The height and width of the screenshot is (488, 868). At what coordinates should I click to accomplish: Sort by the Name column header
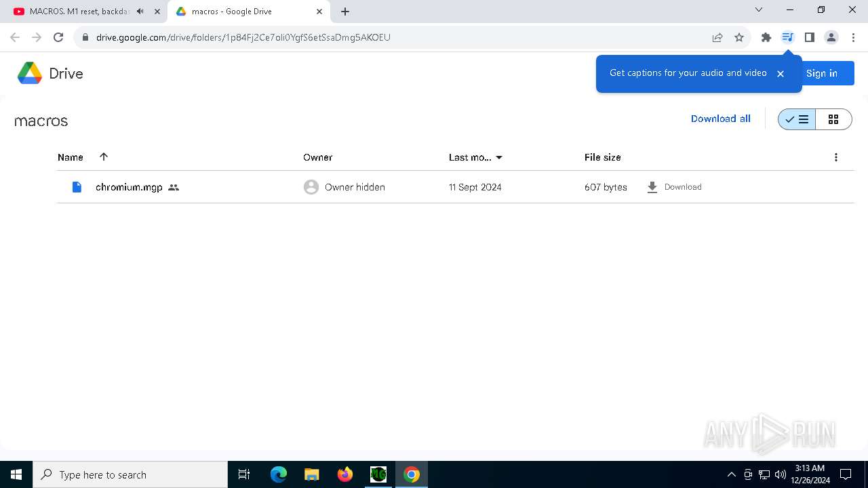[71, 157]
